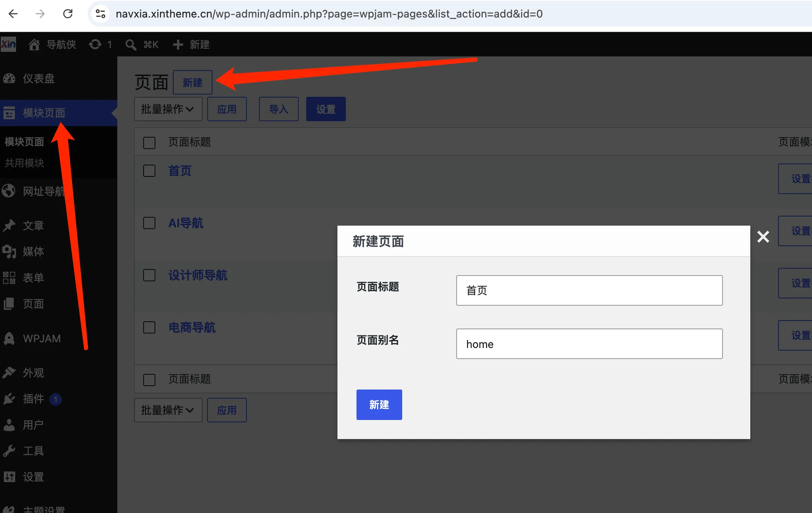Open site info icon in address bar

coord(101,14)
